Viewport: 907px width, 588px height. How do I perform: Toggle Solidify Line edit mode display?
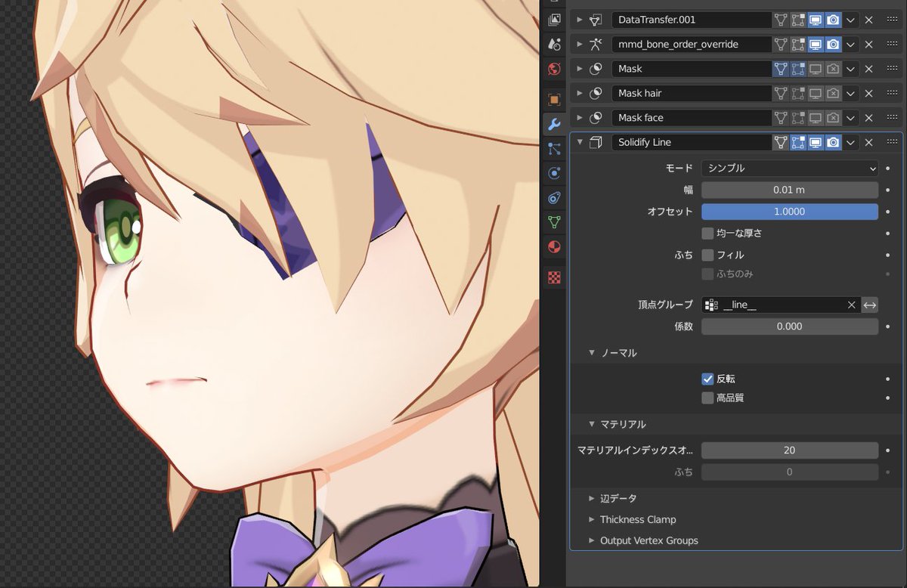(798, 142)
